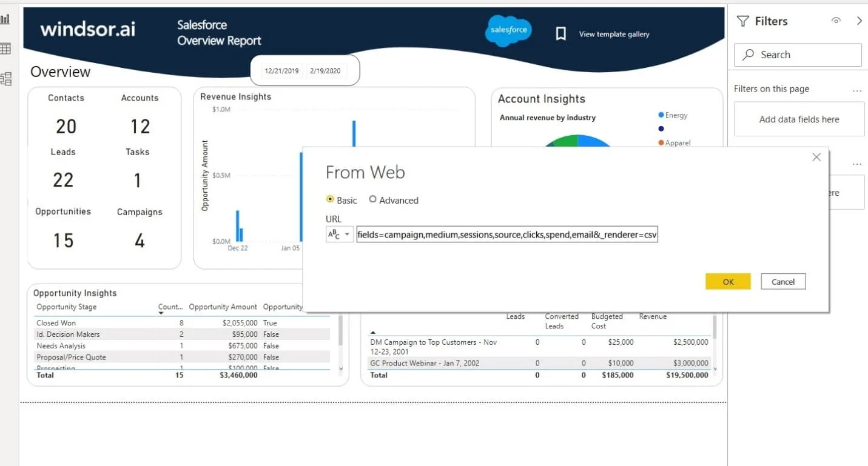This screenshot has height=466, width=868.
Task: Select the Proposal/Price Quote row
Action: [183, 358]
